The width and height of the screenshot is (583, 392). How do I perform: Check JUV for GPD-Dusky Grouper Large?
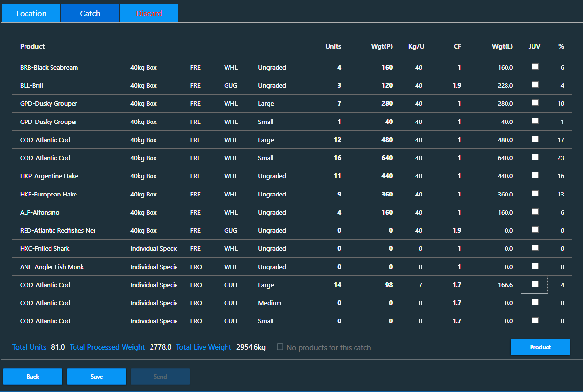click(535, 102)
